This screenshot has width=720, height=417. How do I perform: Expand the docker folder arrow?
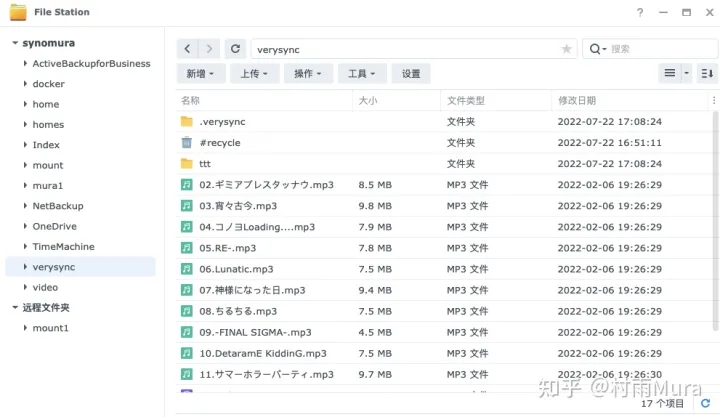(x=25, y=84)
